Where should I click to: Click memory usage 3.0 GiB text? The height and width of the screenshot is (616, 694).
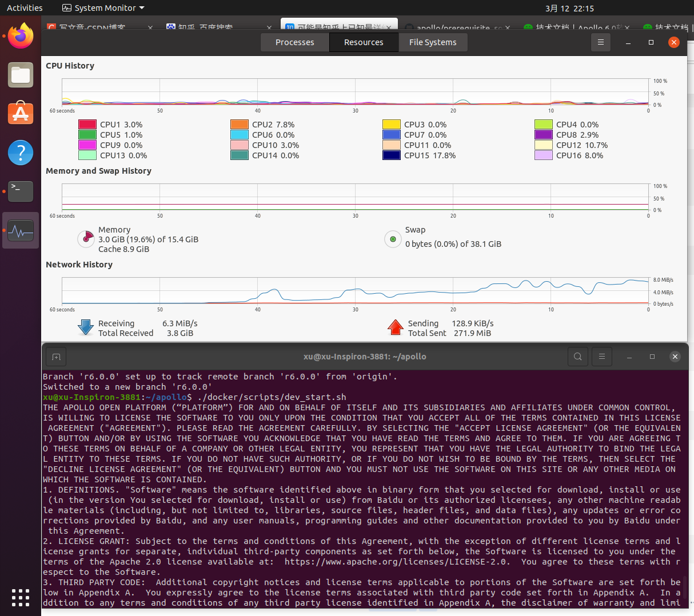click(x=149, y=239)
